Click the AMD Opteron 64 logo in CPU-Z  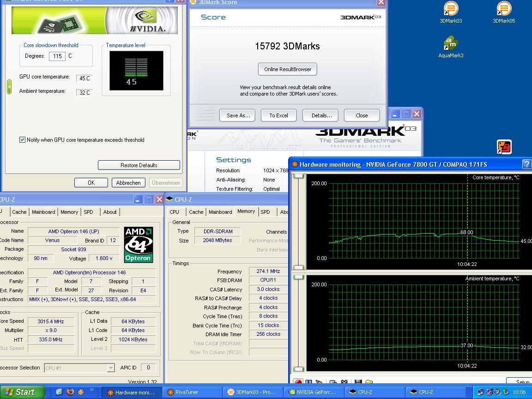coord(139,245)
